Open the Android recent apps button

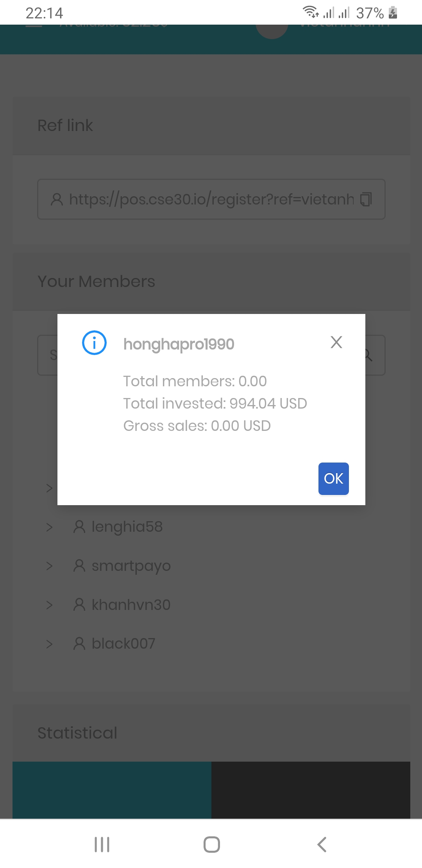(x=102, y=845)
